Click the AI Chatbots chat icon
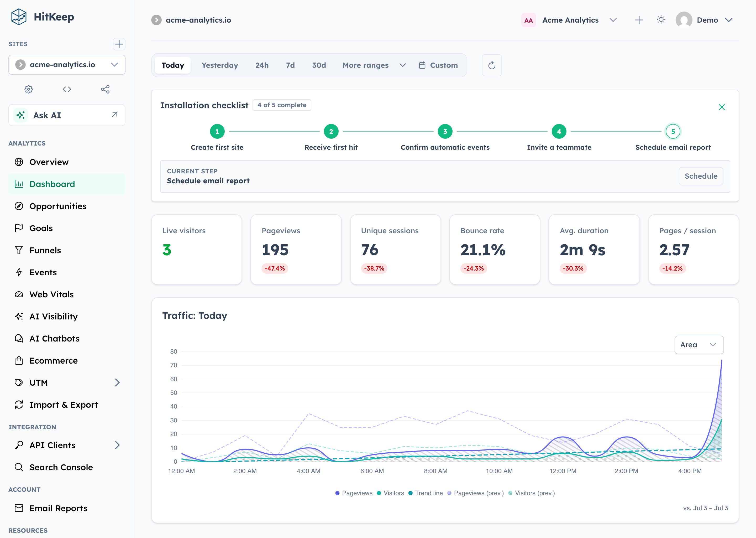This screenshot has height=538, width=756. [x=19, y=338]
